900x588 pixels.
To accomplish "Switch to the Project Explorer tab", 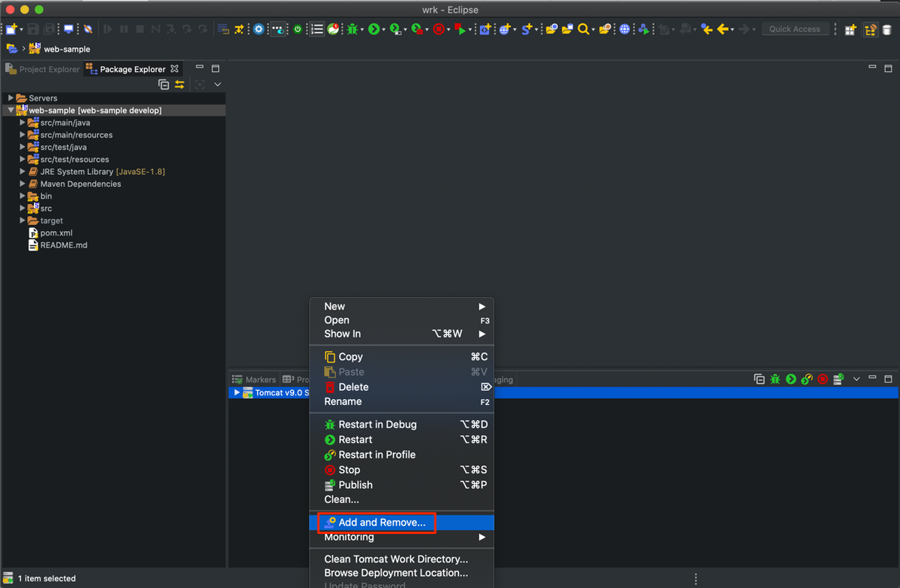I will (x=42, y=69).
